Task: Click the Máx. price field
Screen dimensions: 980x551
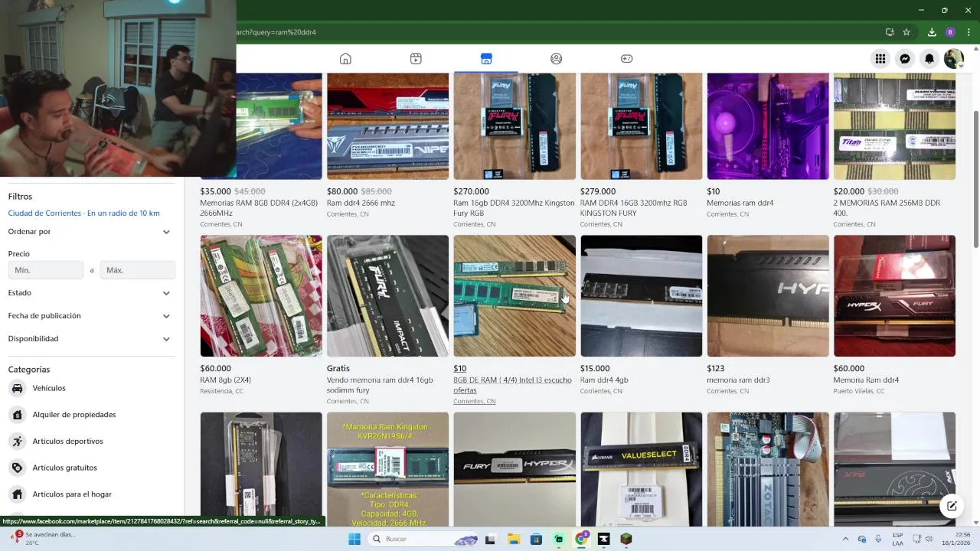Action: (138, 270)
